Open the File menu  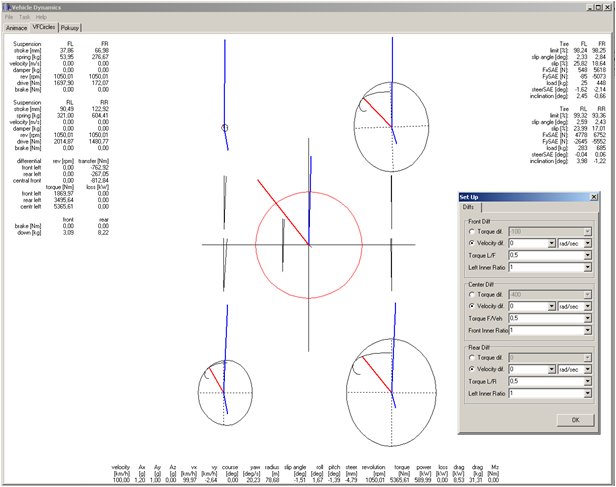coord(9,17)
